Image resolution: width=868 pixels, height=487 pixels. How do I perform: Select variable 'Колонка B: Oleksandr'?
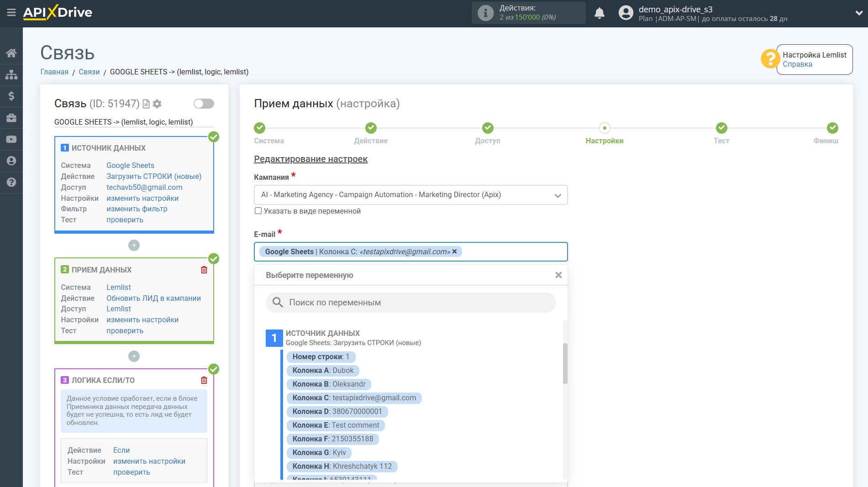pos(329,384)
